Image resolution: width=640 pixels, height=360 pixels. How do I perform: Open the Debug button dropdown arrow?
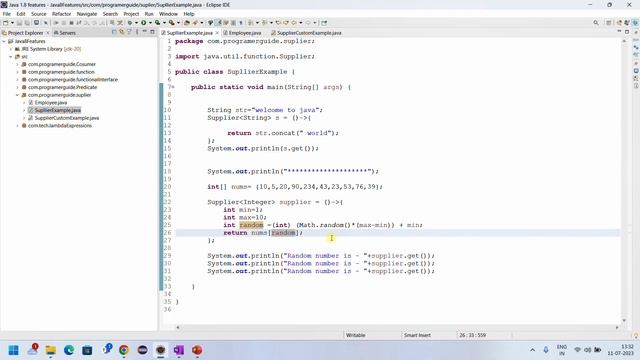136,23
